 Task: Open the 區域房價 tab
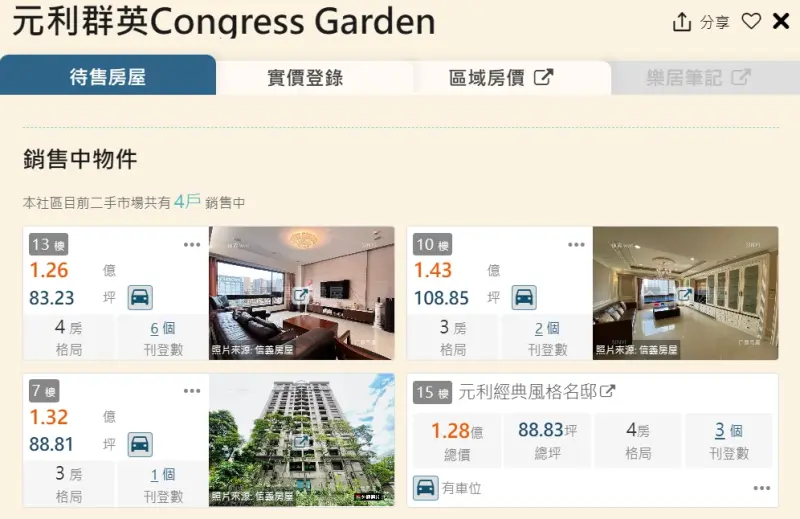point(501,78)
